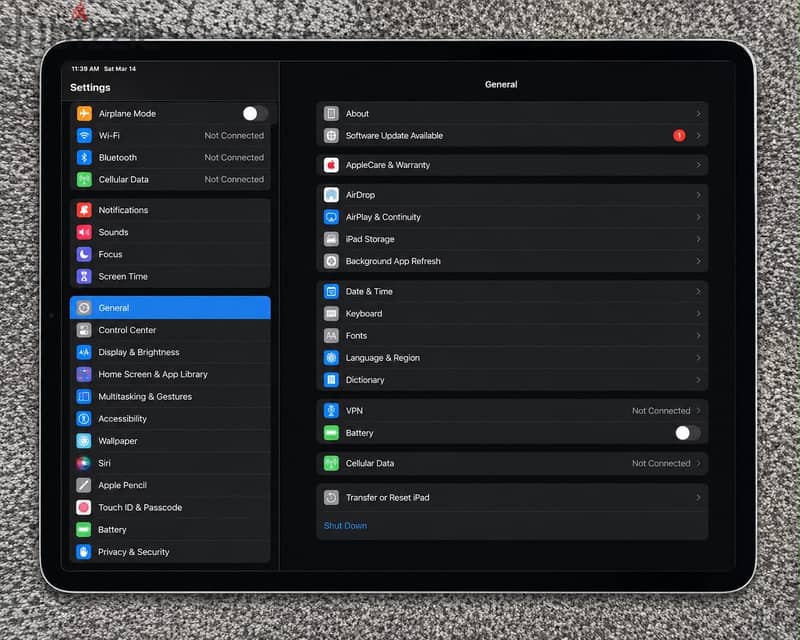Expand AirDrop row chevron
The height and width of the screenshot is (640, 800).
click(x=698, y=195)
